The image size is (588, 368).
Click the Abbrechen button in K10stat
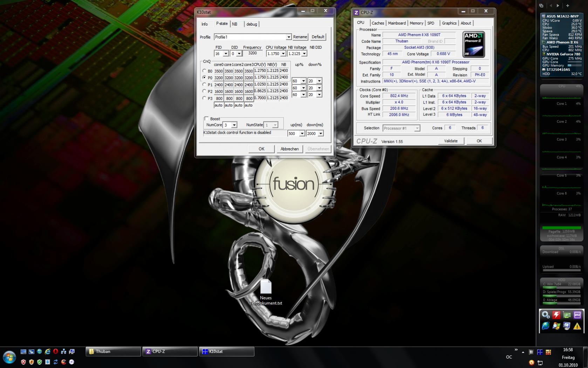point(289,149)
